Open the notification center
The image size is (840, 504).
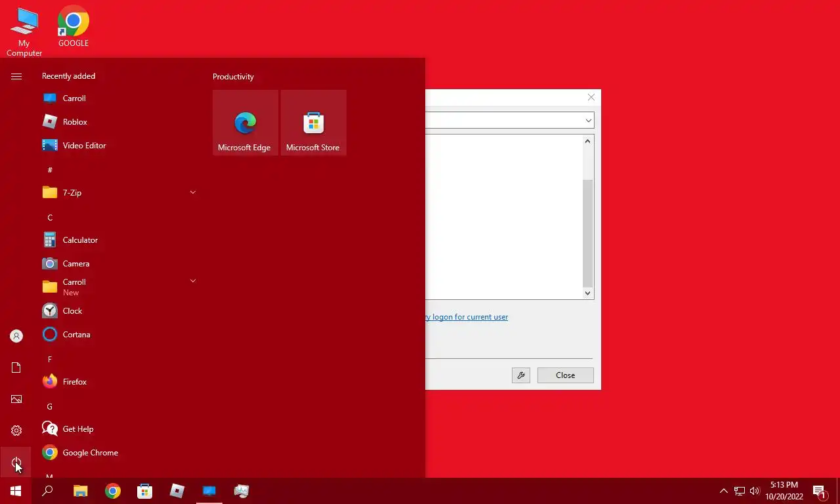pos(820,491)
